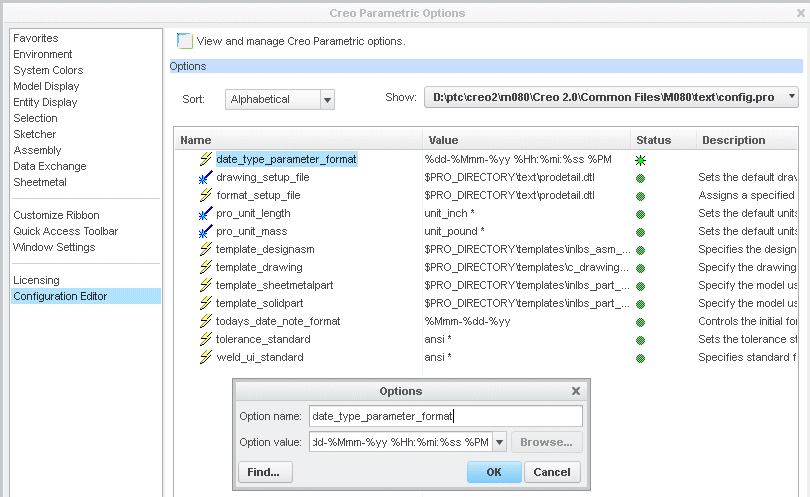Viewport: 810px width, 497px height.
Task: Open the Option value dropdown arrow
Action: (500, 442)
